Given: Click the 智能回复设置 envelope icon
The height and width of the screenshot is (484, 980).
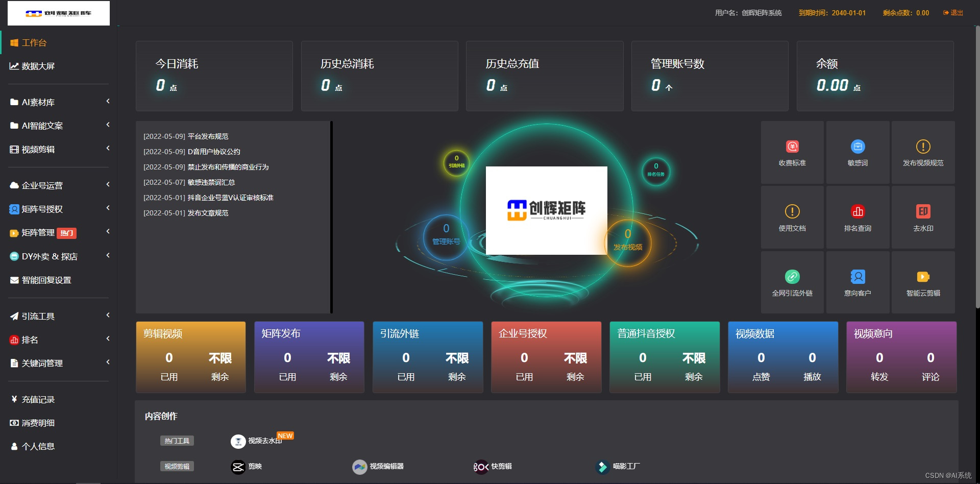Looking at the screenshot, I should point(14,280).
